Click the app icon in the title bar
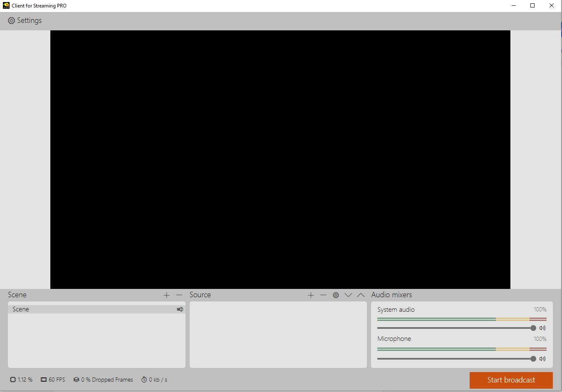Screen dimensions: 562x392 [x=6, y=5]
